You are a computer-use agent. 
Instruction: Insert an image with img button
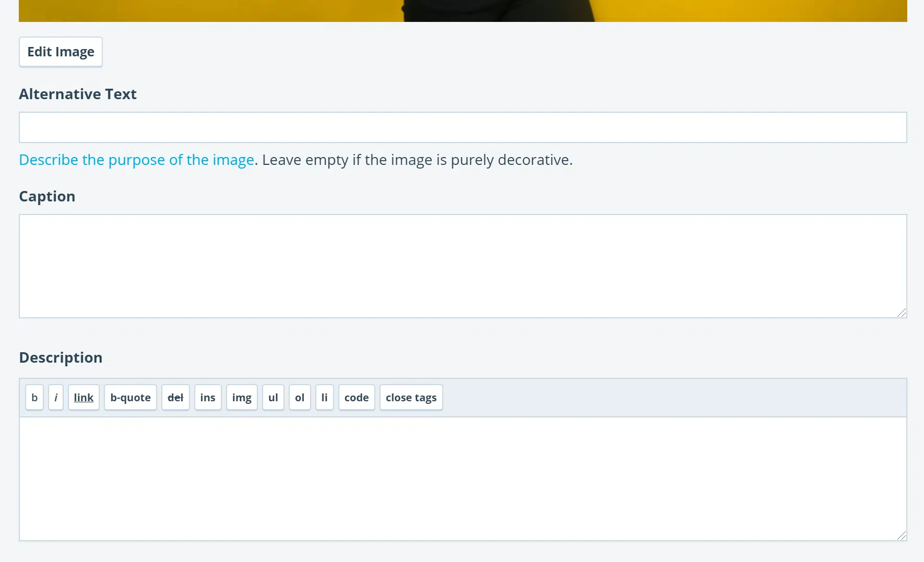coord(242,398)
